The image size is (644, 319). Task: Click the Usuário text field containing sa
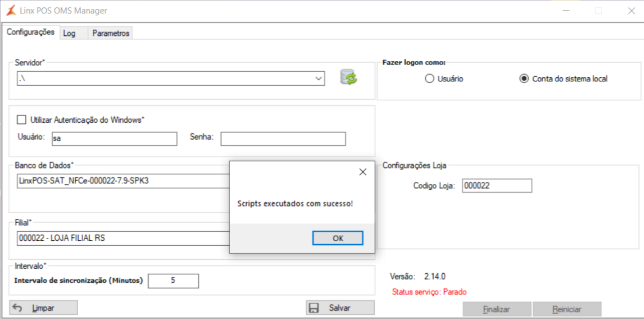[114, 139]
